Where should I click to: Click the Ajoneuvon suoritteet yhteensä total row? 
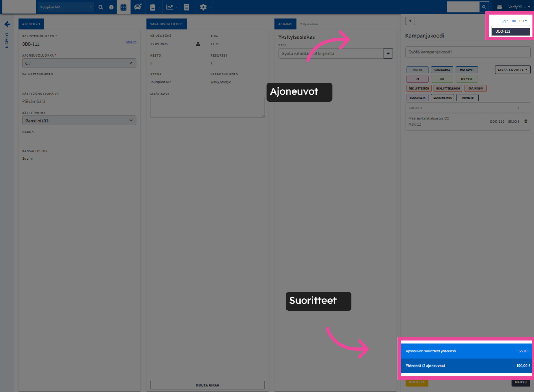pyautogui.click(x=466, y=351)
